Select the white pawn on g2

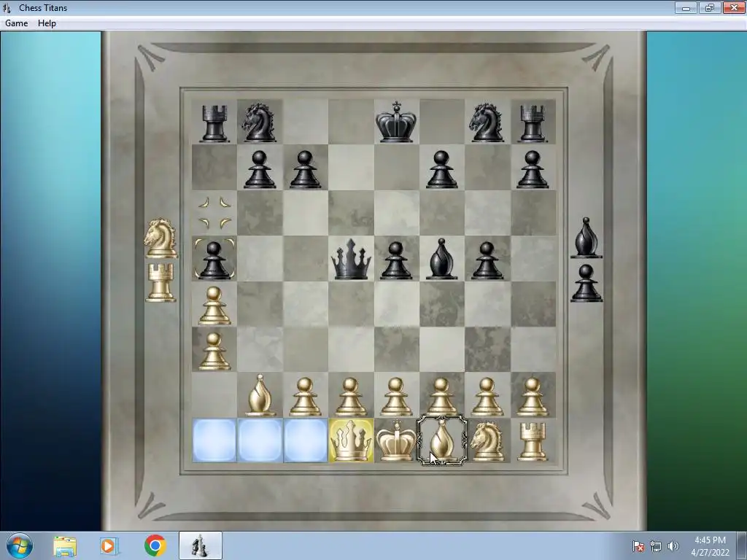[x=487, y=397]
